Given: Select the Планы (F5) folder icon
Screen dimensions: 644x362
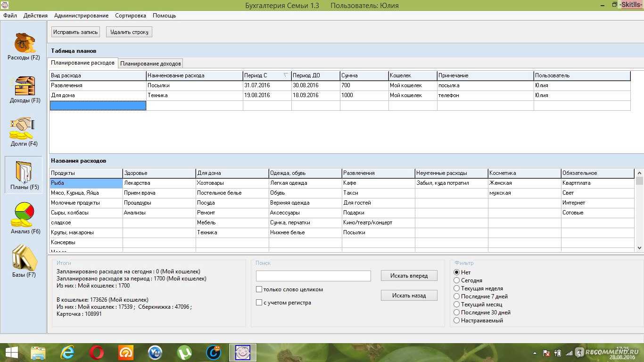Looking at the screenshot, I should (x=24, y=175).
